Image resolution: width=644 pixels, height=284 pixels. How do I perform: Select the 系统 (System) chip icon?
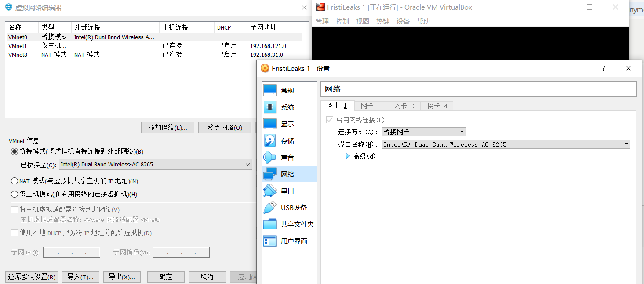tap(269, 107)
